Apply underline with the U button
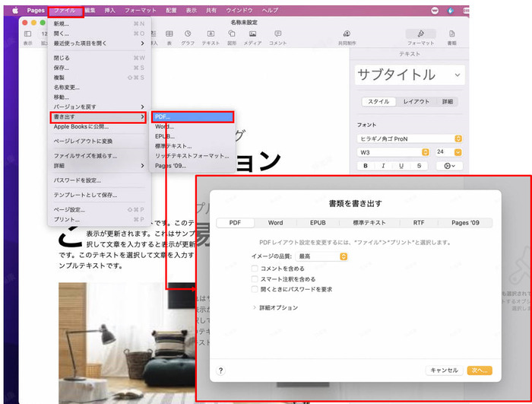The width and height of the screenshot is (532, 404). tap(401, 166)
